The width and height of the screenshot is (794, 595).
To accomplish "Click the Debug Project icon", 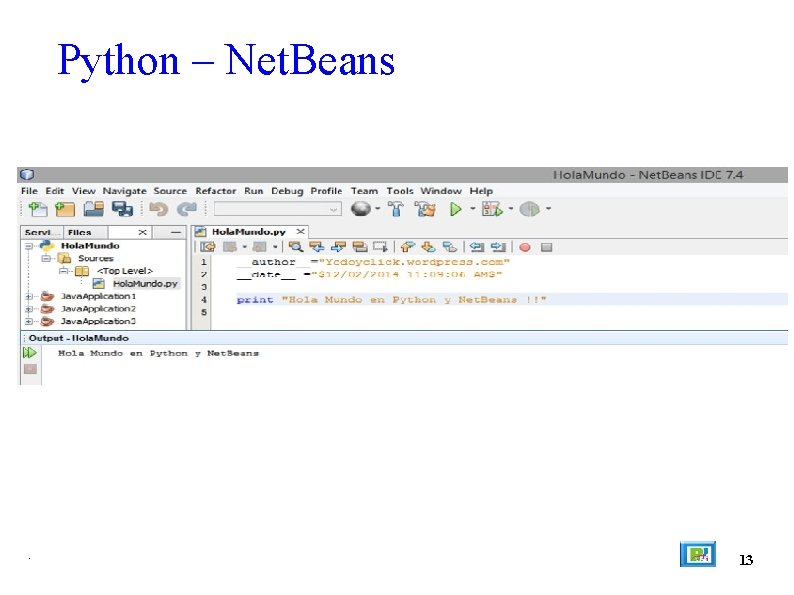I will pyautogui.click(x=492, y=209).
